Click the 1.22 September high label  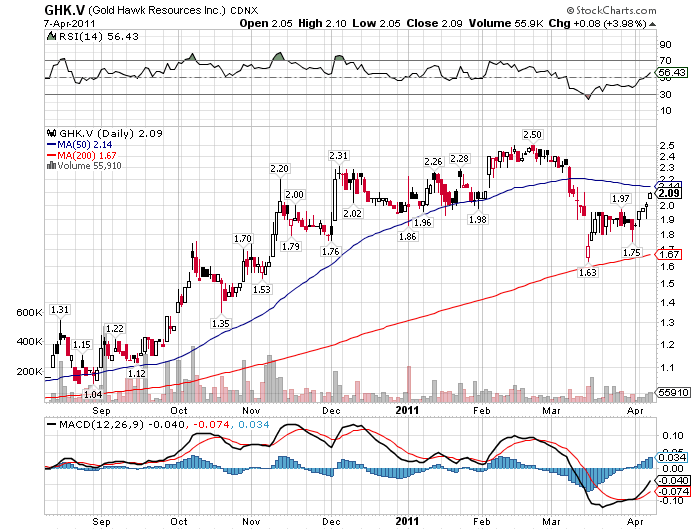(114, 329)
